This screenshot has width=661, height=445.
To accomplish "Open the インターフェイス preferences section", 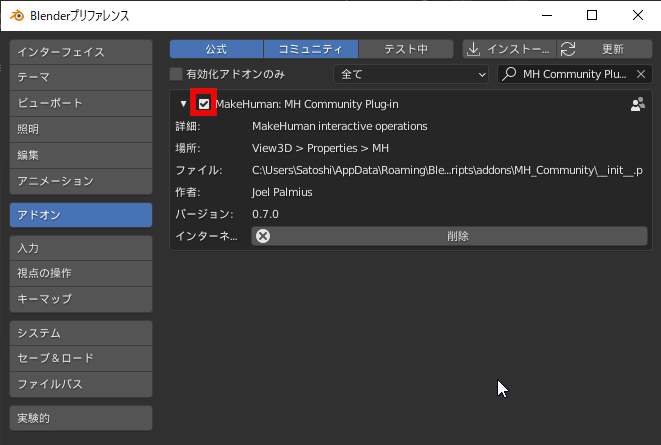I will (81, 52).
